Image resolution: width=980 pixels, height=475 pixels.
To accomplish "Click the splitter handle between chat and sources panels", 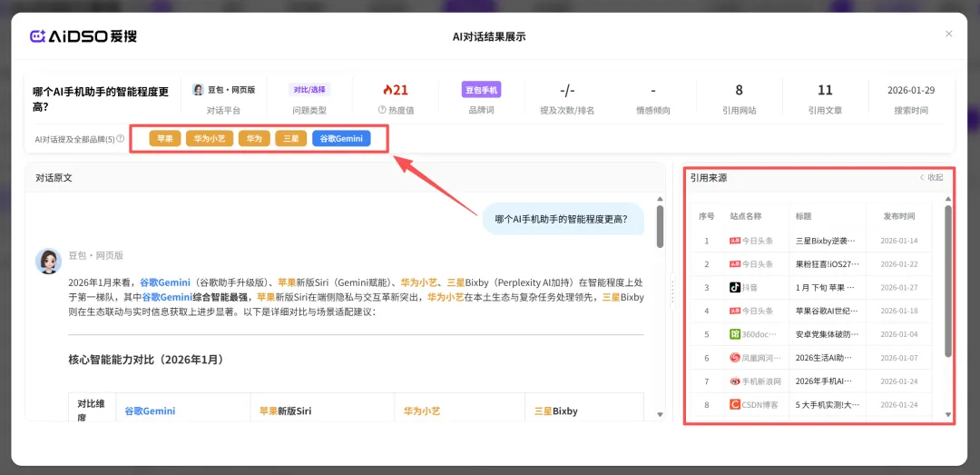I will coord(672,292).
